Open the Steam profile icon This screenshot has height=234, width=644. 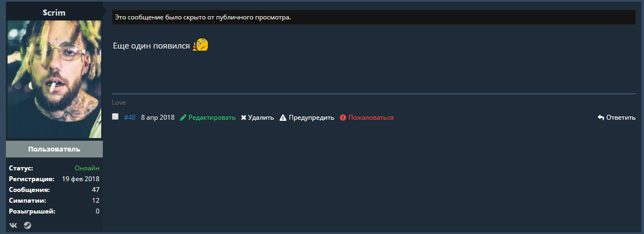[27, 225]
